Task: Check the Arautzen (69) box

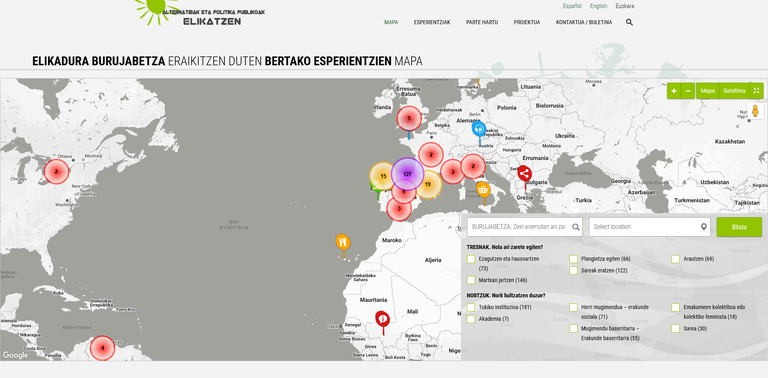Action: click(676, 259)
